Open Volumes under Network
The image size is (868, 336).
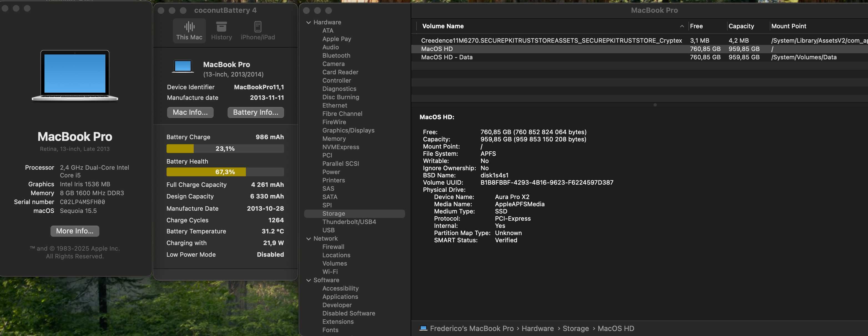click(334, 264)
